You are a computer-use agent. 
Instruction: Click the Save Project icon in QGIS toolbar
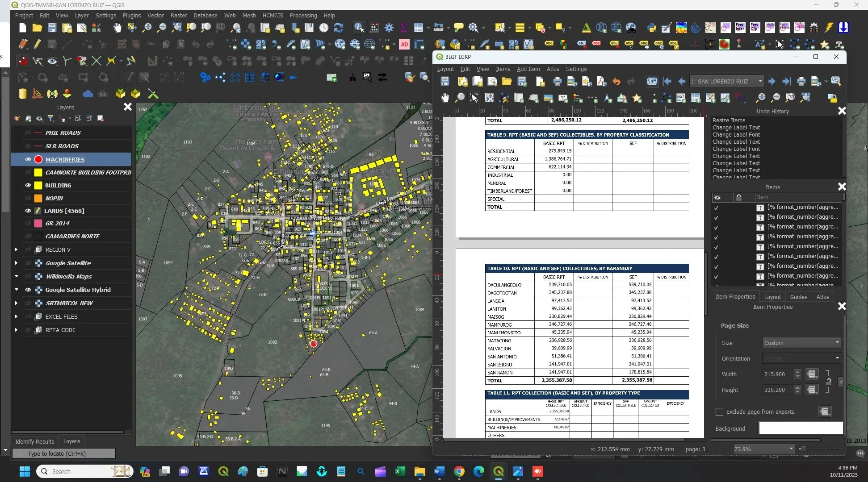[52, 28]
